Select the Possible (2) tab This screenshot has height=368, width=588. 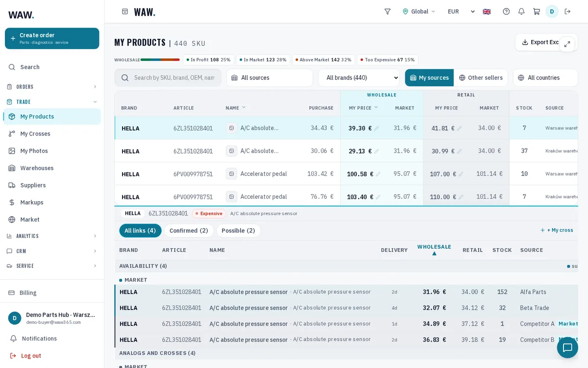pyautogui.click(x=238, y=231)
